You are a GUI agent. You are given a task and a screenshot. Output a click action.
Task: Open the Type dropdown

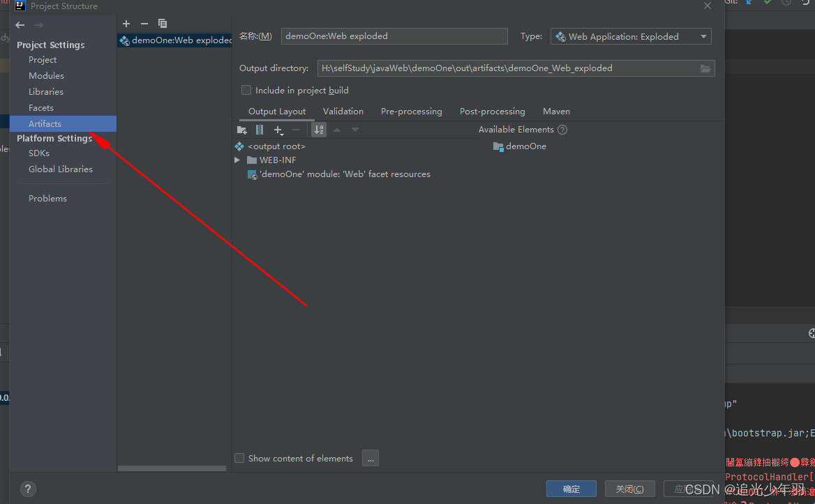[x=631, y=36]
